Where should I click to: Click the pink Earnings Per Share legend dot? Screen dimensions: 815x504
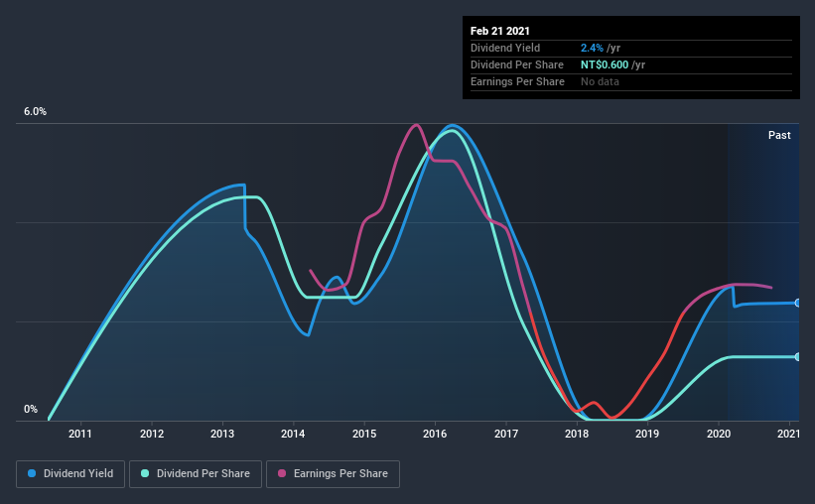tap(282, 473)
